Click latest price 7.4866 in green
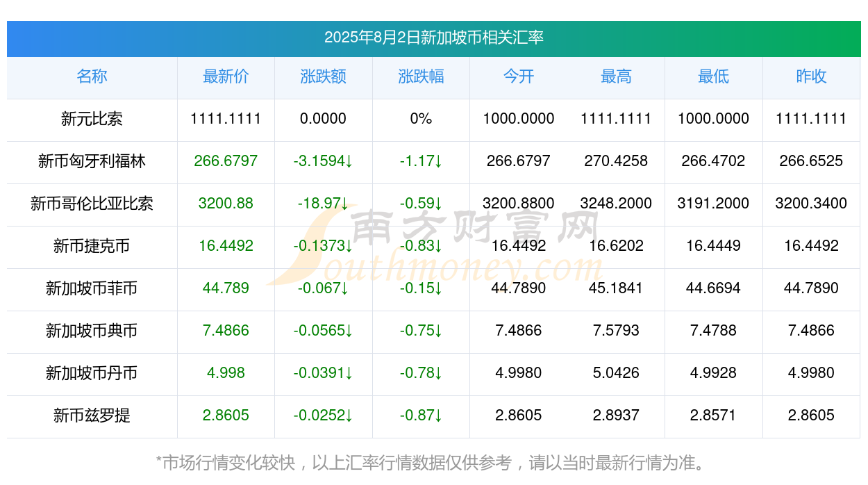Screen dimensions: 868x485 coord(226,331)
